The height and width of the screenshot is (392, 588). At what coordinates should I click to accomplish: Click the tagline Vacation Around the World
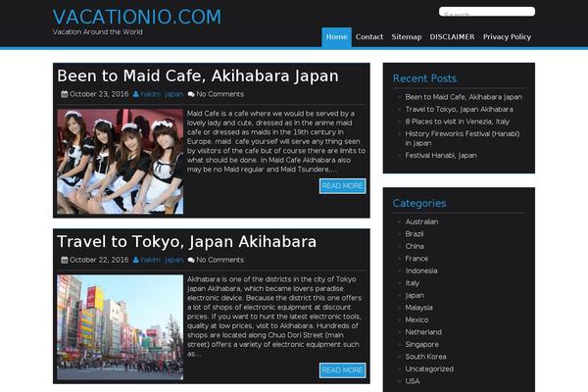[x=97, y=32]
